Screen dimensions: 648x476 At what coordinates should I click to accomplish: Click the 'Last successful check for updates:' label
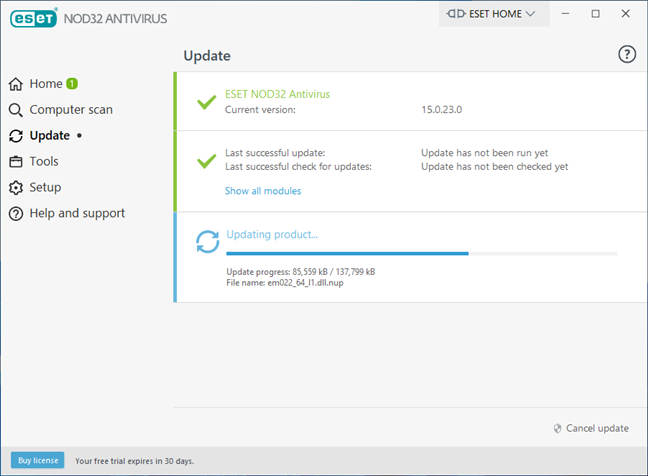(298, 167)
